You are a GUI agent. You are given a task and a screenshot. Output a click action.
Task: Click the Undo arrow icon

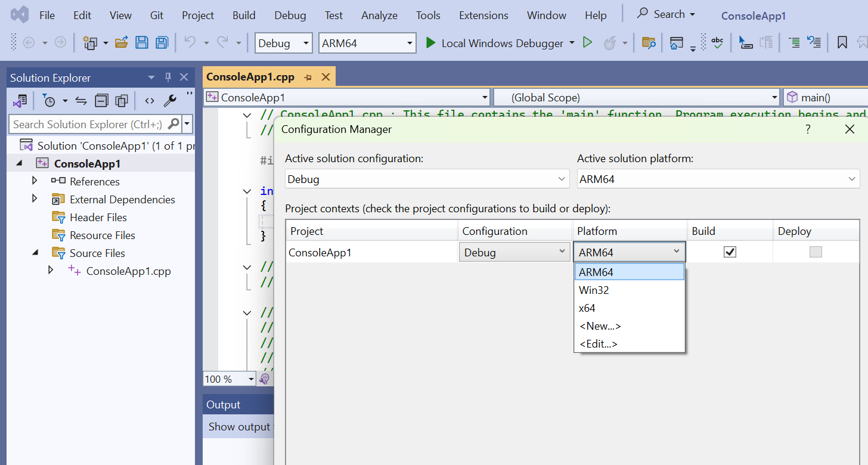[190, 42]
